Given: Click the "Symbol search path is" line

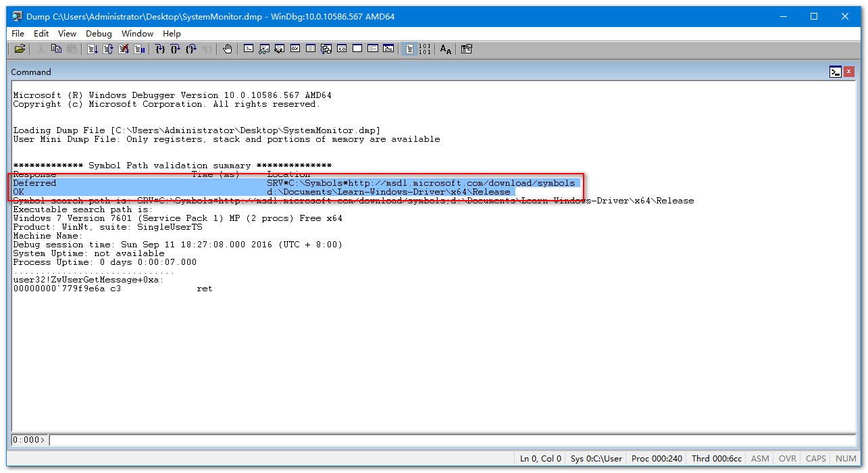Looking at the screenshot, I should (353, 201).
